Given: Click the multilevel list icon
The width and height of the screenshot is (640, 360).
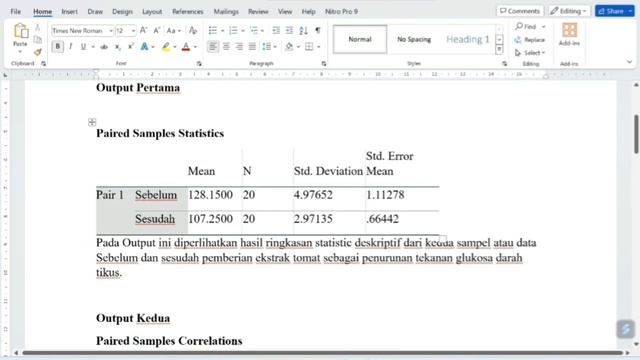Looking at the screenshot, I should pyautogui.click(x=254, y=31).
